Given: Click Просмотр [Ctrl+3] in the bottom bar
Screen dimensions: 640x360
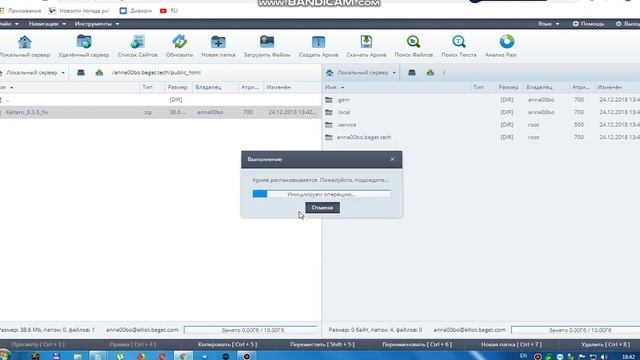Looking at the screenshot, I should click(x=38, y=344).
